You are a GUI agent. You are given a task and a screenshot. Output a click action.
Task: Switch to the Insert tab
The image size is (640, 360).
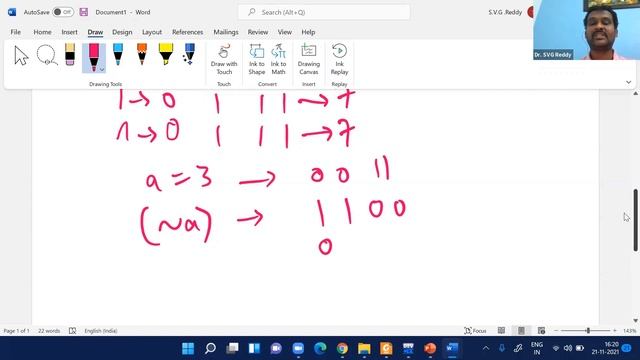tap(69, 32)
